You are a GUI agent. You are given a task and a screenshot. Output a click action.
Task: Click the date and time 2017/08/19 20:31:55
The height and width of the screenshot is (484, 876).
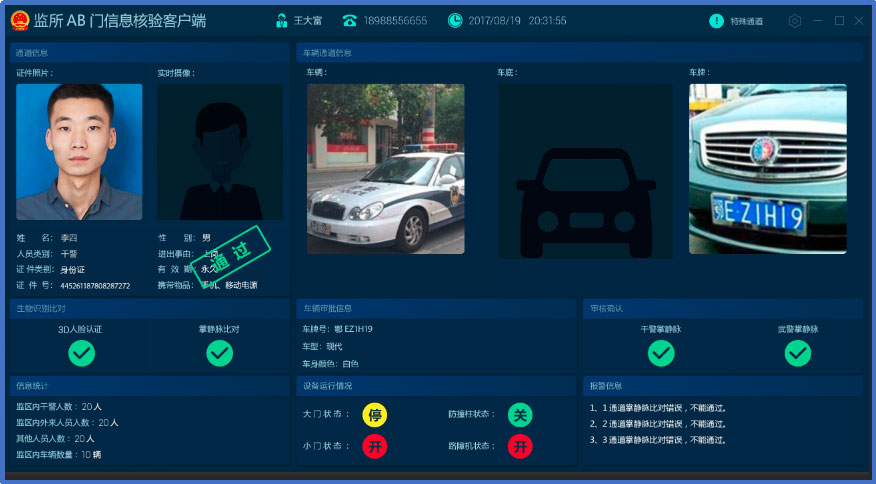pyautogui.click(x=517, y=21)
